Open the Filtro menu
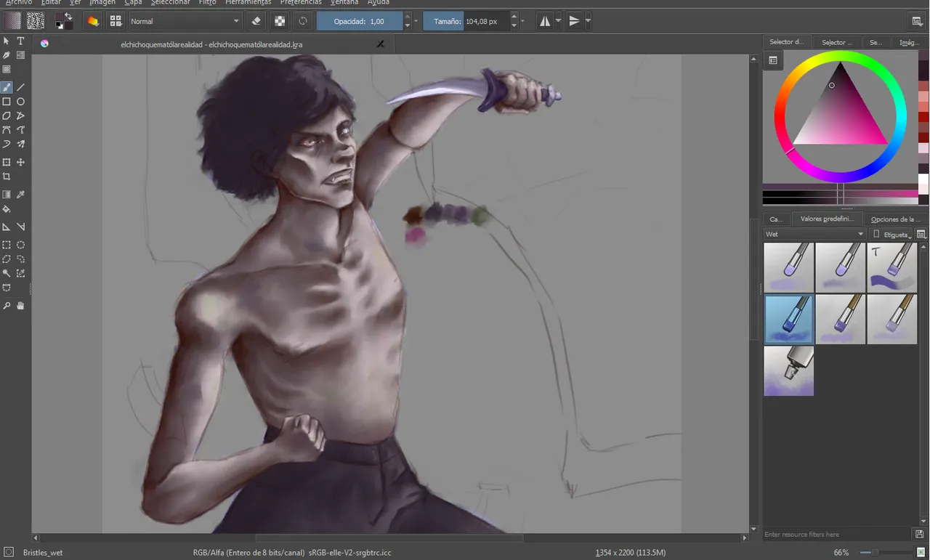This screenshot has height=560, width=930. click(208, 2)
